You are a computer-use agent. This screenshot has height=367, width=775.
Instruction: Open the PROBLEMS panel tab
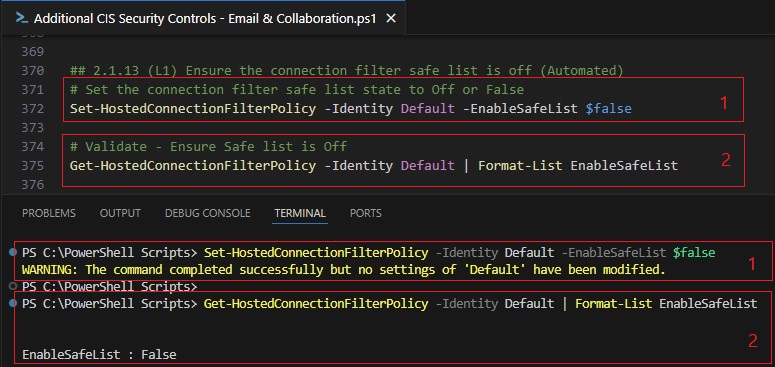(49, 213)
